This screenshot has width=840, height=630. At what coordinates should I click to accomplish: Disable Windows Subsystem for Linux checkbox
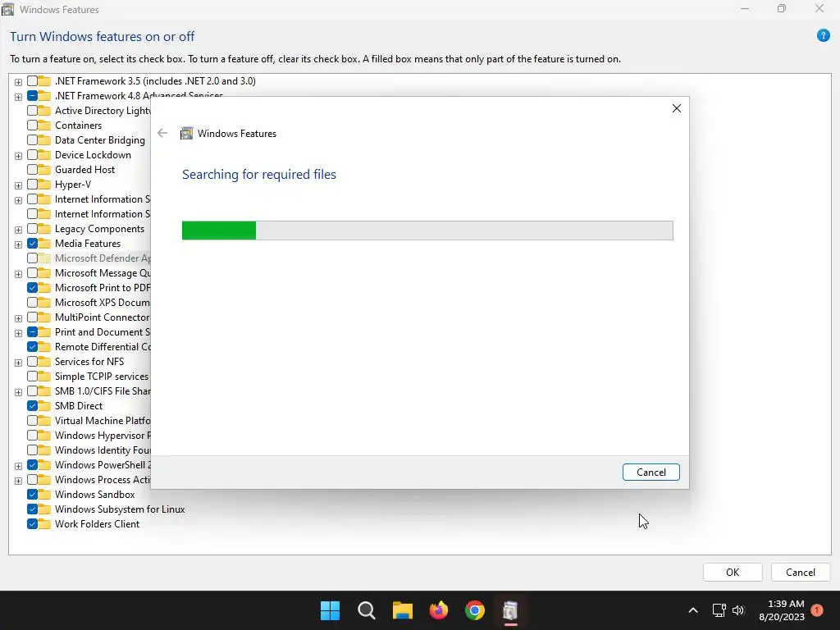tap(32, 509)
